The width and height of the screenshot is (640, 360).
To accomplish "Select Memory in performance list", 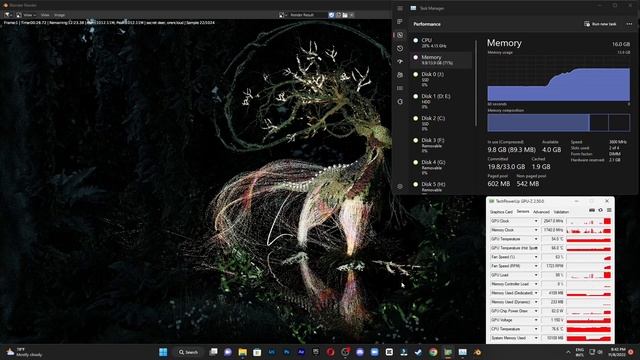I will click(x=442, y=60).
